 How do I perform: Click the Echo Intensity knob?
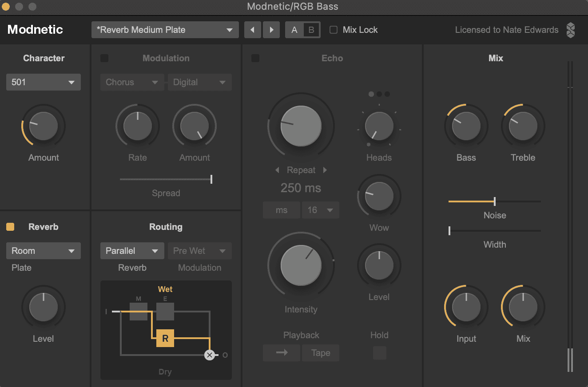click(301, 265)
